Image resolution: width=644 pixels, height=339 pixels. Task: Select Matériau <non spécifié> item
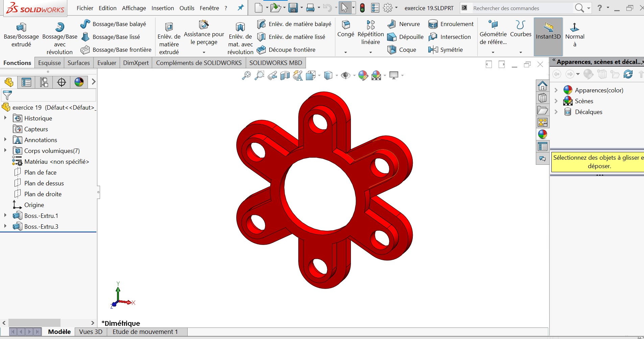51,162
